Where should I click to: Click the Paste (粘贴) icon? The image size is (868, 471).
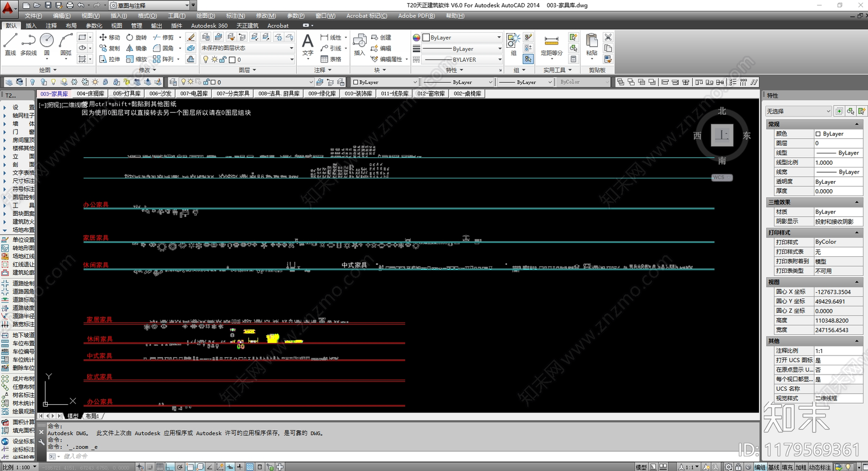(591, 44)
